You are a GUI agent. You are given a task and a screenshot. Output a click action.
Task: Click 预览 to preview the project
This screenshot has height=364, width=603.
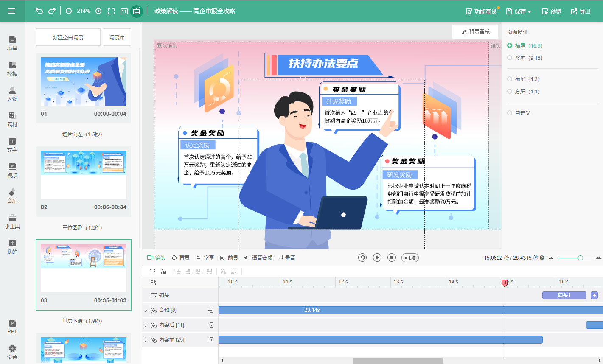(x=552, y=11)
